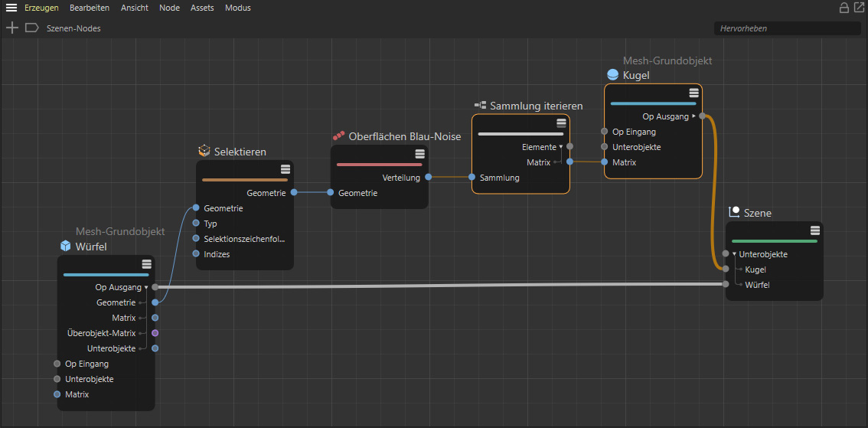Click the Überobjekt-Matrix purple output port
This screenshot has height=428, width=868.
click(x=155, y=333)
